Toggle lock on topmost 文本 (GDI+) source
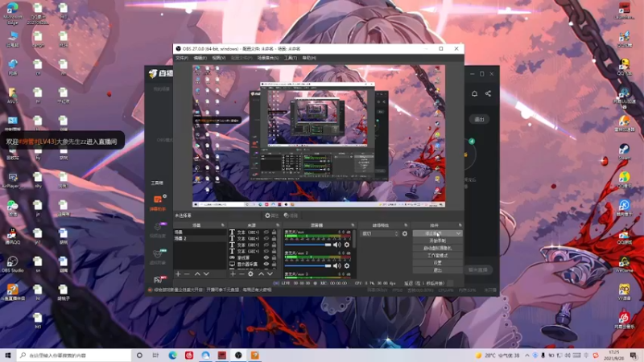This screenshot has height=362, width=644. 274,232
